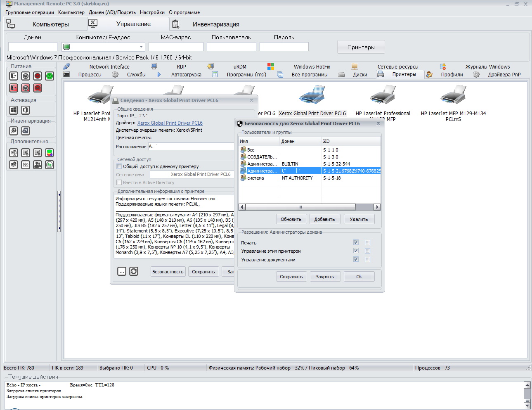Click the Windows activation icon
Viewport: 532px width, 410px height.
(14, 110)
